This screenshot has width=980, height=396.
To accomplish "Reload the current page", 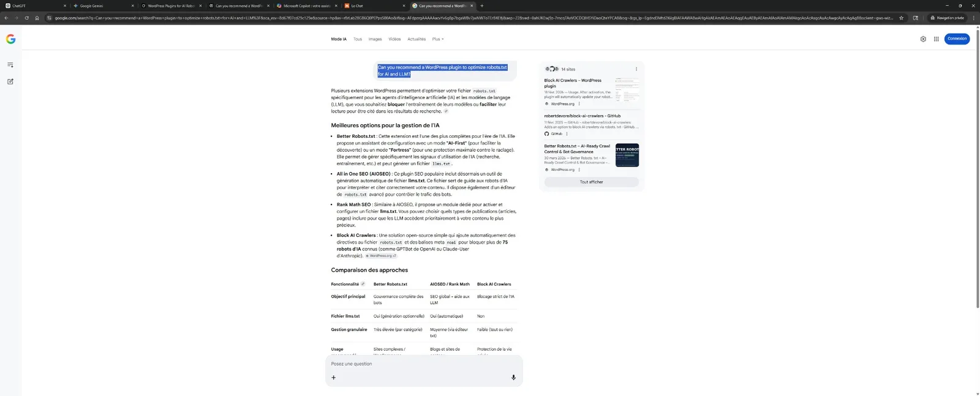I will 26,18.
